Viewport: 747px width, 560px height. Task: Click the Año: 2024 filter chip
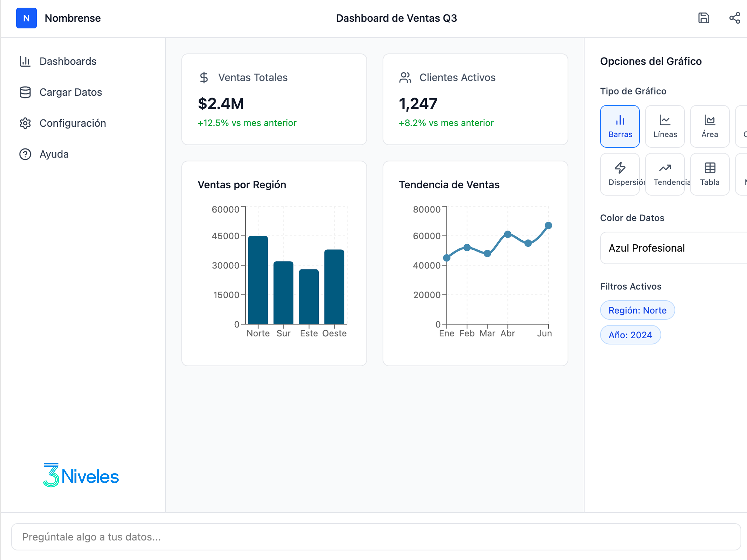[630, 335]
